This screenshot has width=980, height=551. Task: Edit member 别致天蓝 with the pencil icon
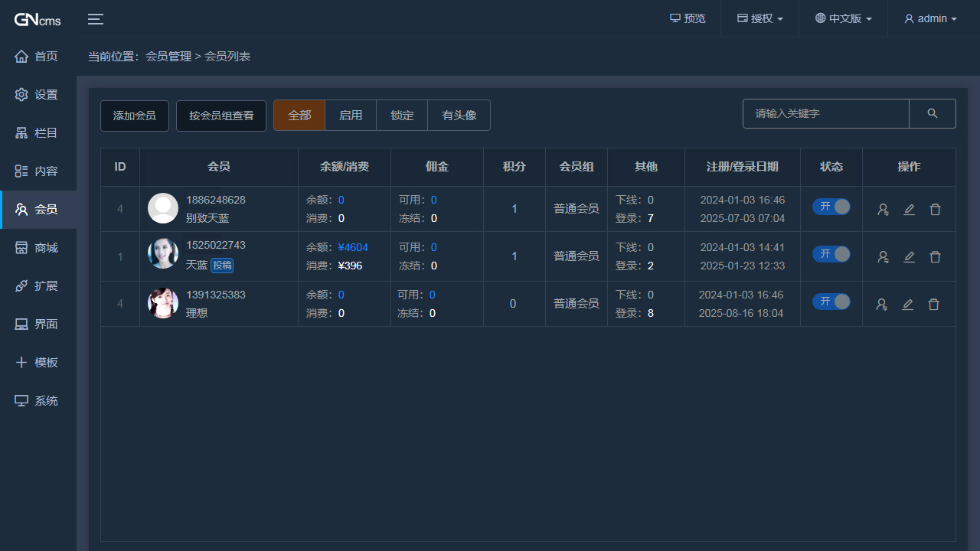[909, 210]
